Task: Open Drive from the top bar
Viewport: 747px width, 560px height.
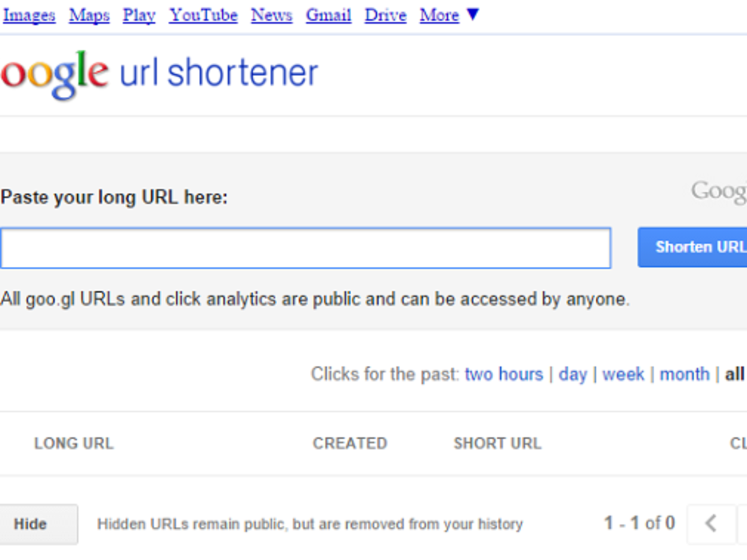Action: click(x=385, y=15)
